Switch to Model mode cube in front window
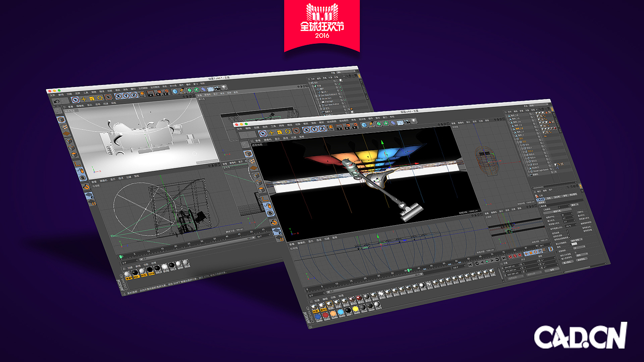The image size is (644, 362). (249, 154)
